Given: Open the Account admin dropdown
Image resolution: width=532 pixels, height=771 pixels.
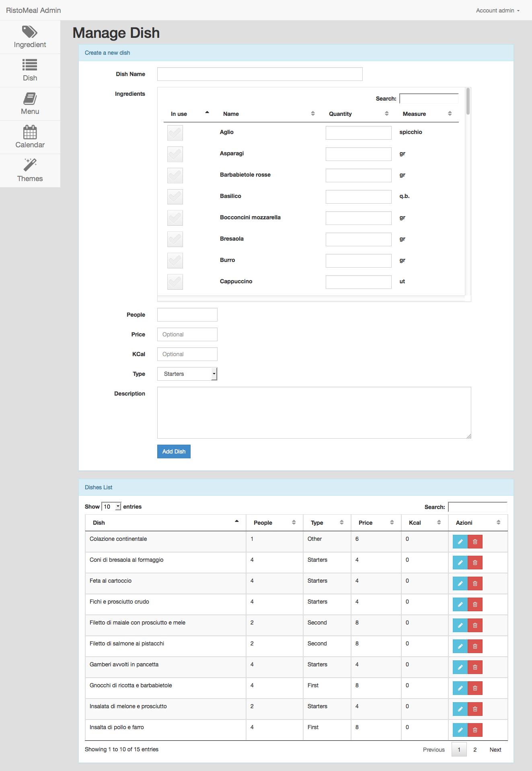Looking at the screenshot, I should (497, 10).
